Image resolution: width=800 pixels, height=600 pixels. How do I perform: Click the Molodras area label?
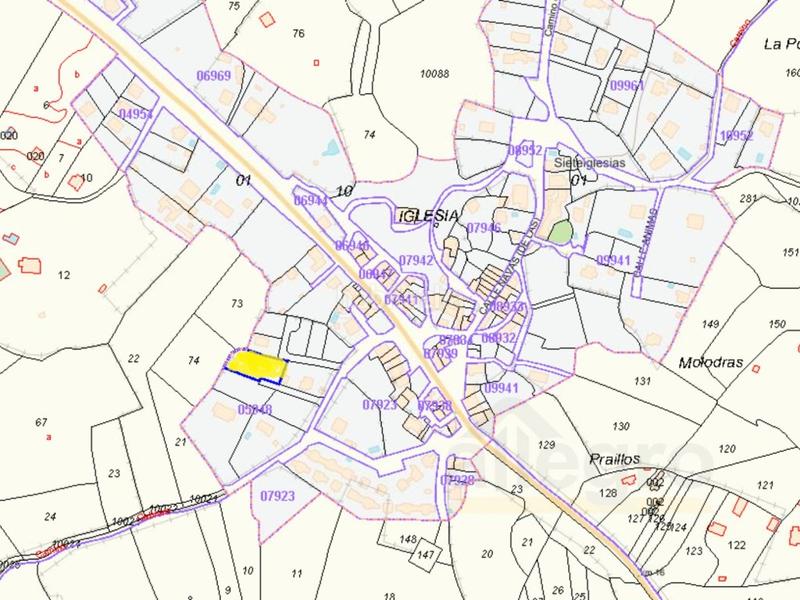click(711, 362)
